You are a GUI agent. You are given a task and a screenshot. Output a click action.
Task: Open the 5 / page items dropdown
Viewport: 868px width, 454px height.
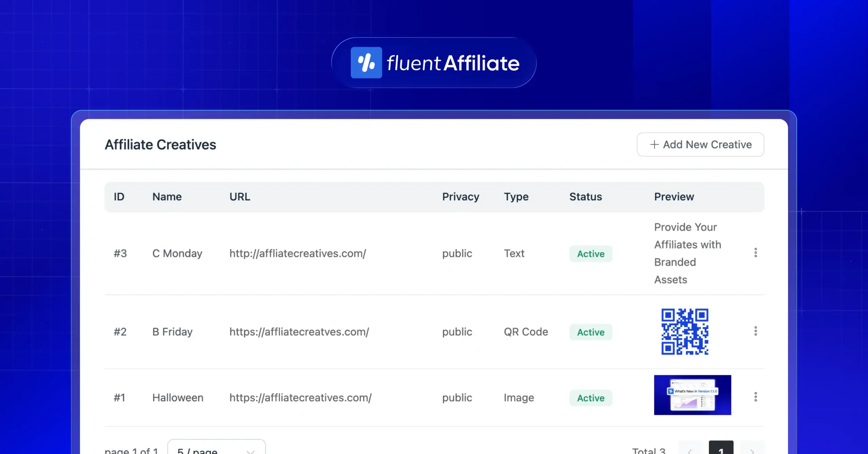coord(216,450)
